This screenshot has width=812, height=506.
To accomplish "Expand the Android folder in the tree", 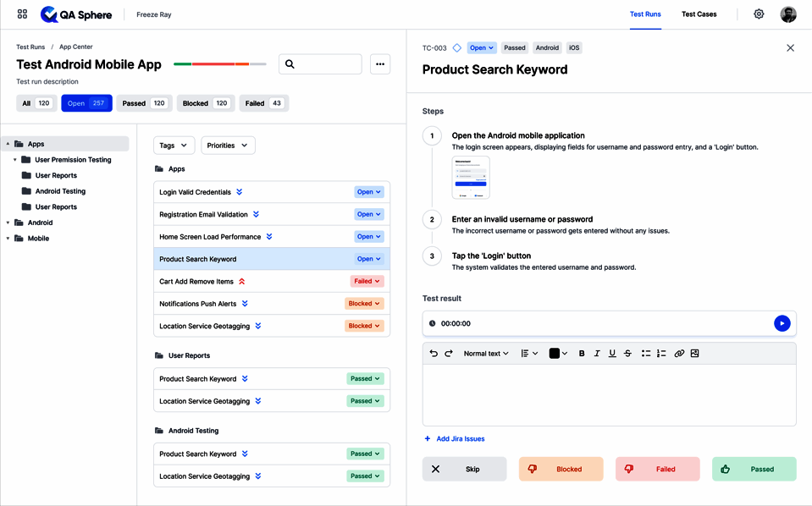I will 8,223.
